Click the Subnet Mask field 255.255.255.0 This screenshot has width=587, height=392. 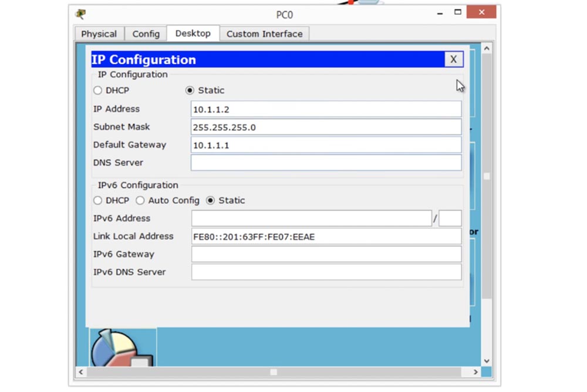pyautogui.click(x=326, y=127)
